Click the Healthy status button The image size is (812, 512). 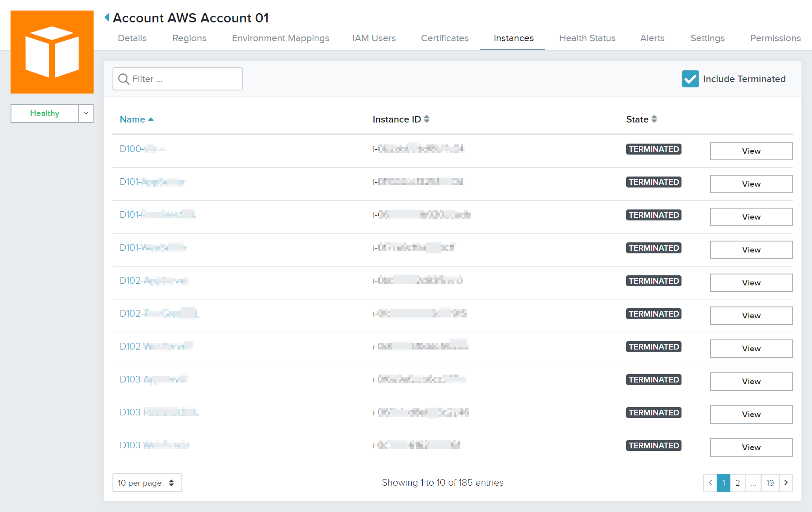(x=45, y=113)
